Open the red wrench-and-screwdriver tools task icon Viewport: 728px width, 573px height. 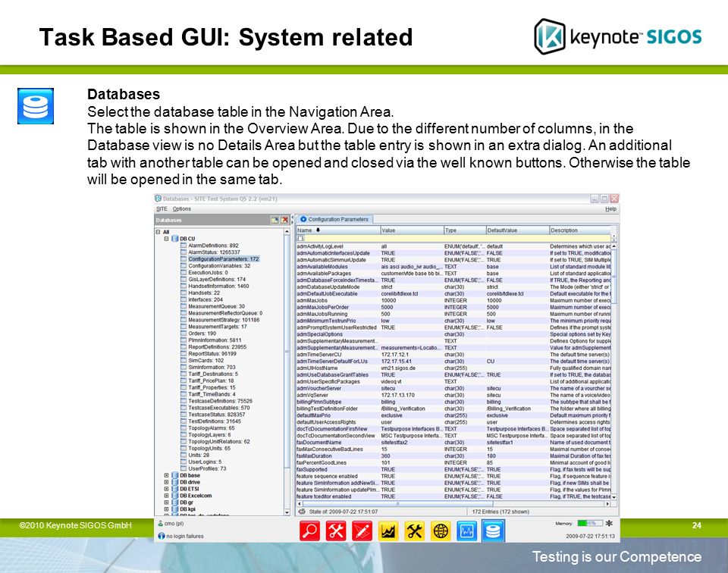pos(336,531)
